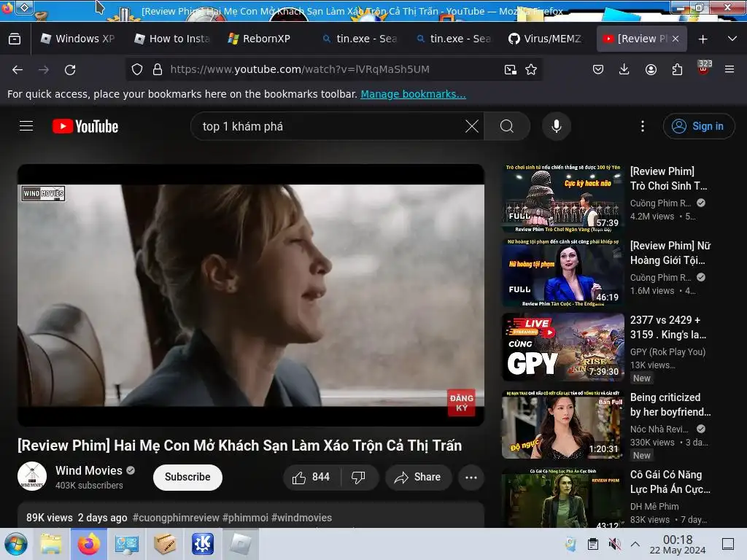The height and width of the screenshot is (560, 747).
Task: Switch to the Windows XP tab
Action: (77, 39)
